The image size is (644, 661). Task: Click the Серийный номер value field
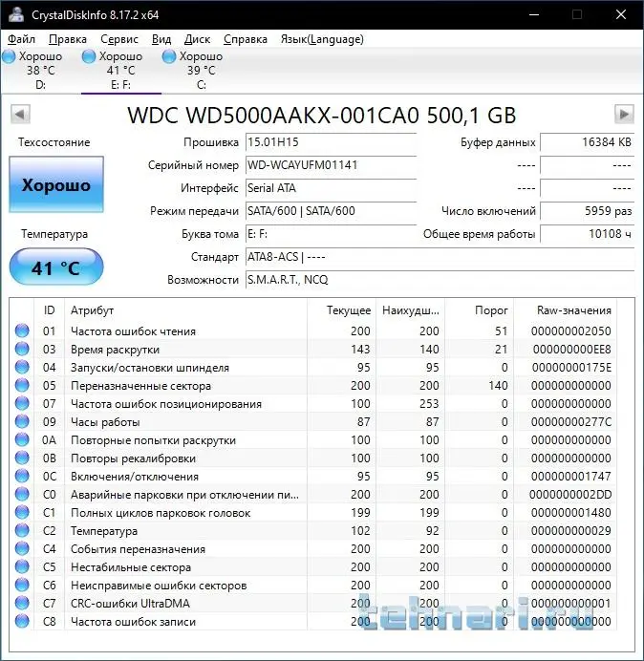click(330, 165)
